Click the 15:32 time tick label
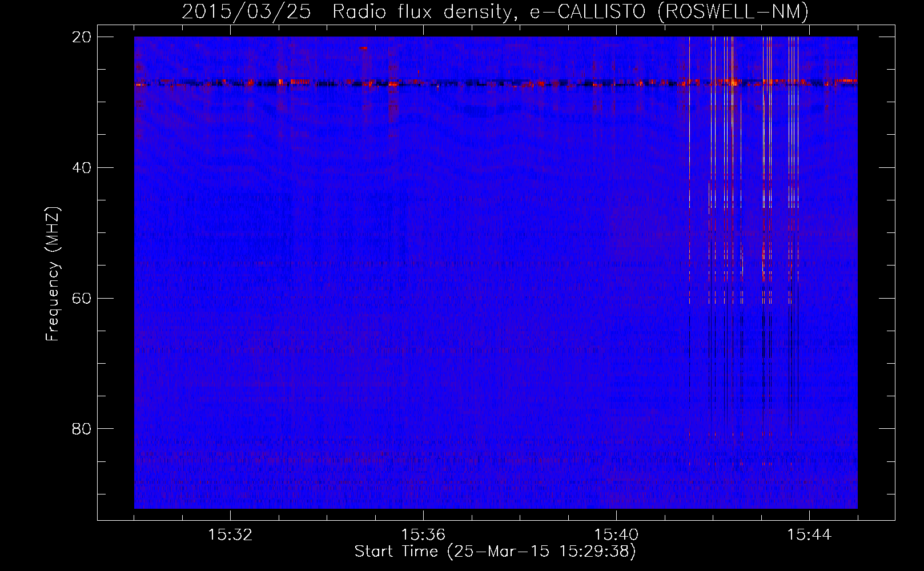 [230, 535]
